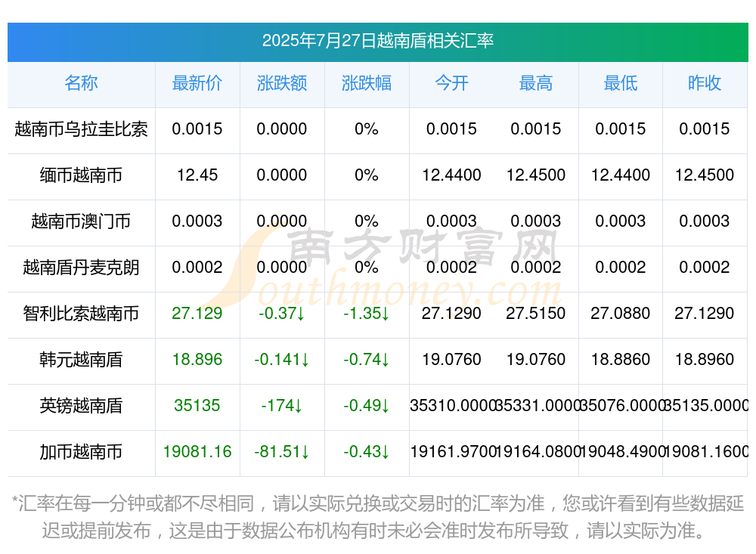Click the 最新价 column header
Viewport: 756px width, 554px height.
197,83
